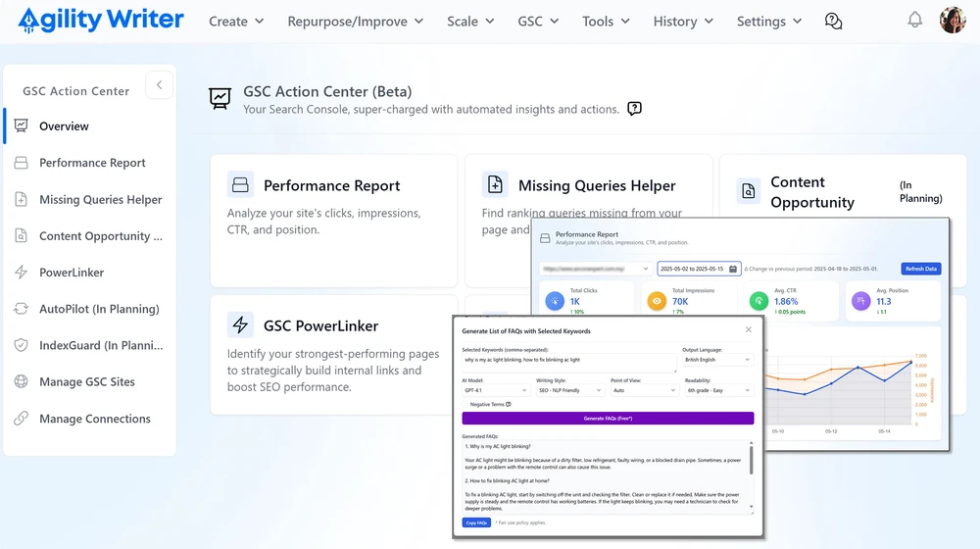Viewport: 980px width, 549px height.
Task: Expand the Tools menu
Action: (x=606, y=22)
